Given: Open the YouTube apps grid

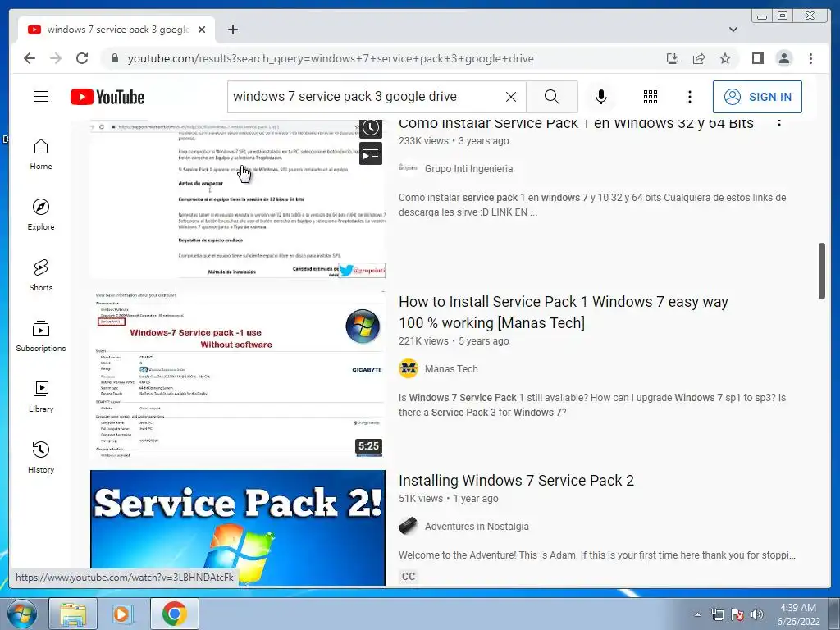Looking at the screenshot, I should (651, 97).
